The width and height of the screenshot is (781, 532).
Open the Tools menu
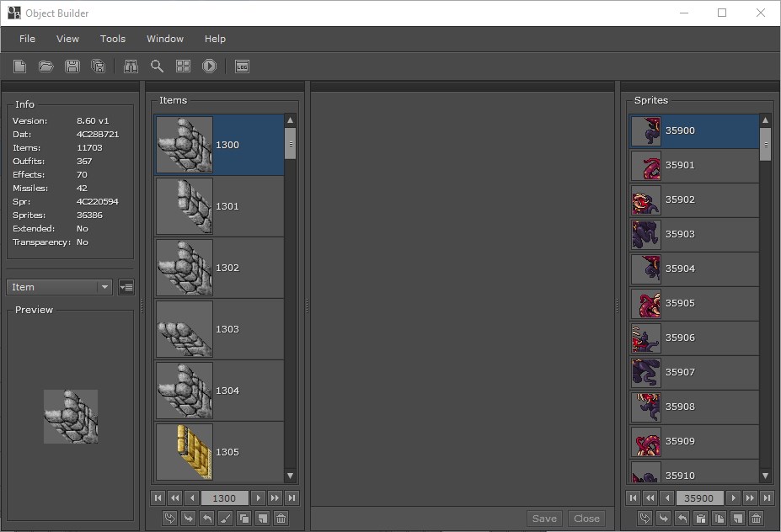coord(113,39)
